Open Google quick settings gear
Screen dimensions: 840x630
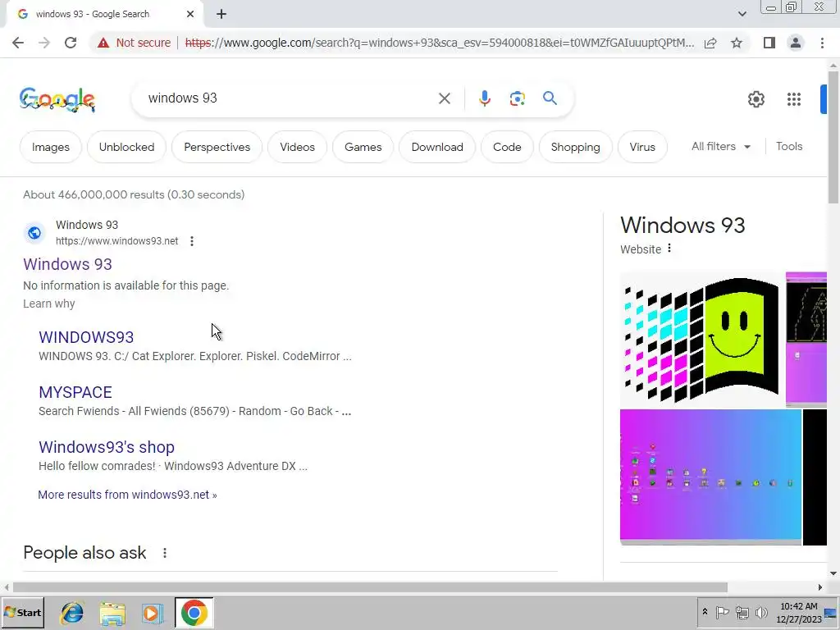[x=756, y=99]
